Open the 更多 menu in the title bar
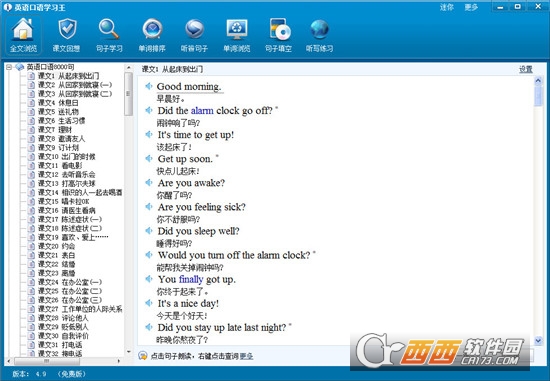This screenshot has height=381, width=550. pos(471,7)
